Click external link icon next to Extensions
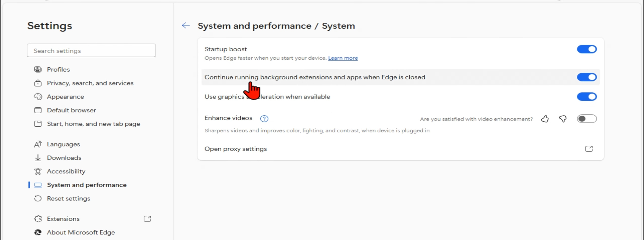This screenshot has width=644, height=240. (147, 219)
